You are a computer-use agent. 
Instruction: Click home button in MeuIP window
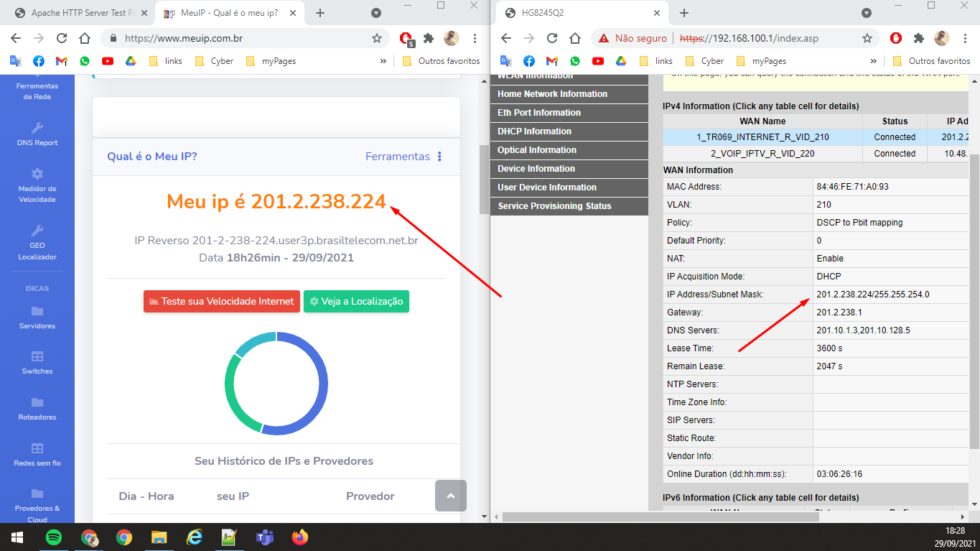[84, 38]
